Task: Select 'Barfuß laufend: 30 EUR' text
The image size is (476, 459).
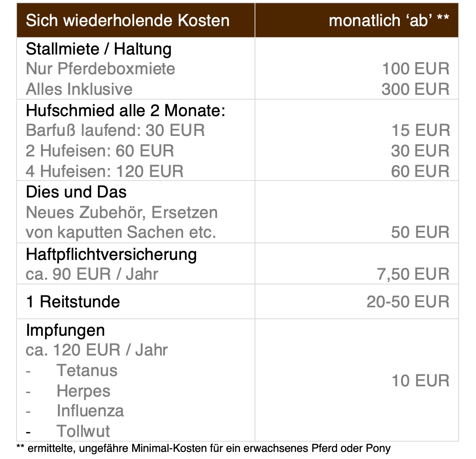Action: click(115, 130)
